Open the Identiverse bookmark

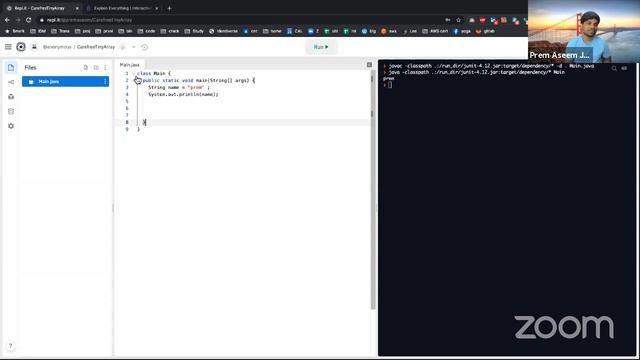223,31
